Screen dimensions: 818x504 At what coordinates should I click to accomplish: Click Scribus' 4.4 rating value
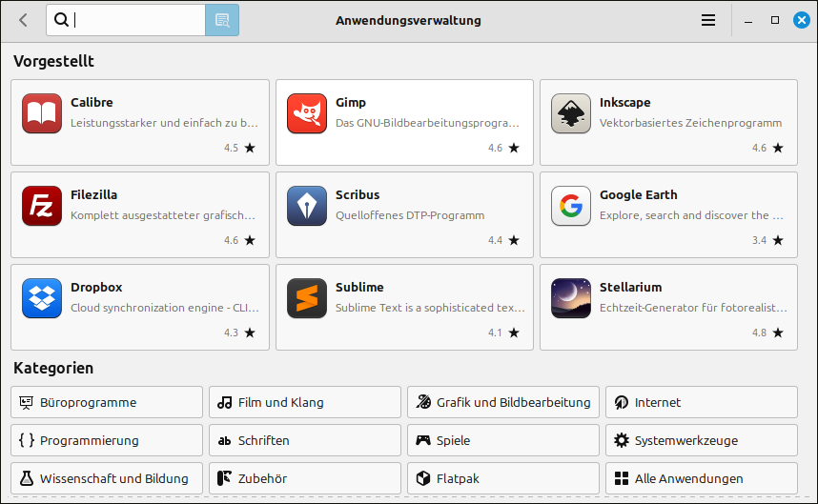(x=495, y=240)
